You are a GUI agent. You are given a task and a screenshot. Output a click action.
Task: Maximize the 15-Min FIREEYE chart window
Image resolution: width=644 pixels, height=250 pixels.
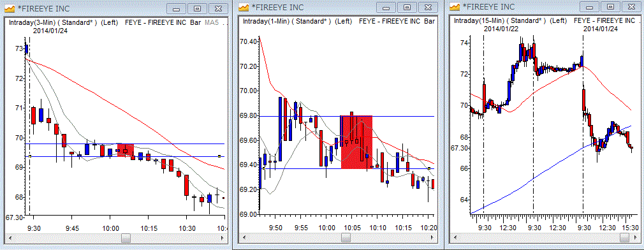coord(611,6)
